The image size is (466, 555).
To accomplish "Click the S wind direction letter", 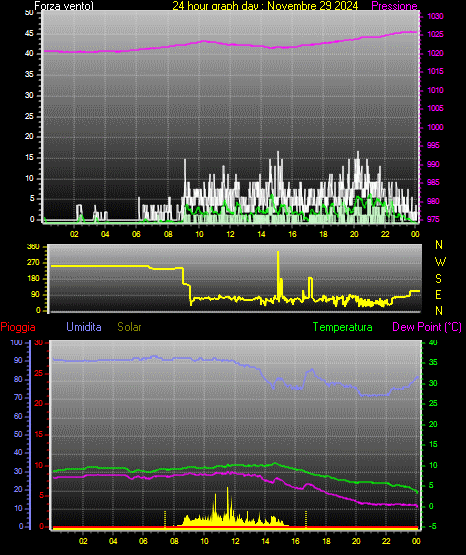I will click(x=438, y=279).
